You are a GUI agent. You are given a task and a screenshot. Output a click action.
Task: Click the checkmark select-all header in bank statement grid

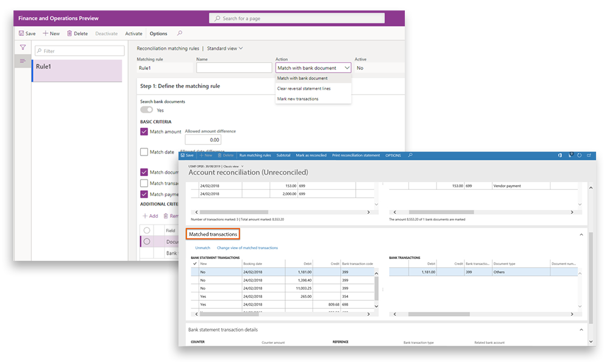tap(195, 263)
